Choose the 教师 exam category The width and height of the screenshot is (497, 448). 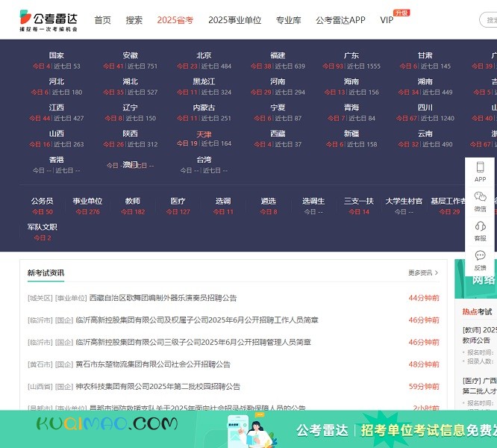coord(133,201)
